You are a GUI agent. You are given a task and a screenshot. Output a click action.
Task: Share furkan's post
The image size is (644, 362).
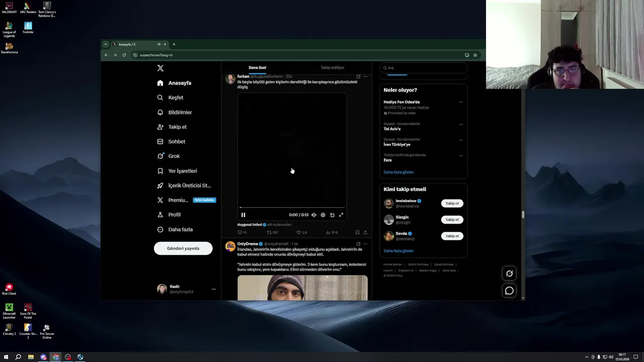pos(365,232)
